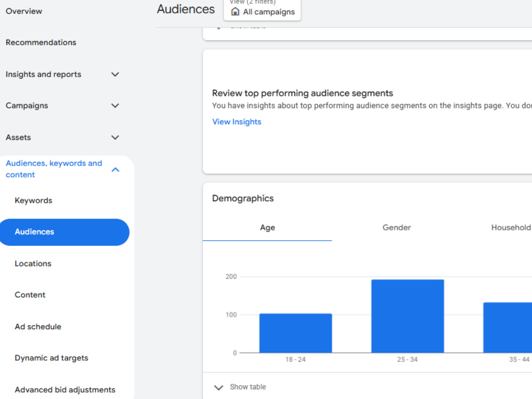Screen dimensions: 532x399
Task: Open the All campaigns view selector
Action: coord(262,10)
